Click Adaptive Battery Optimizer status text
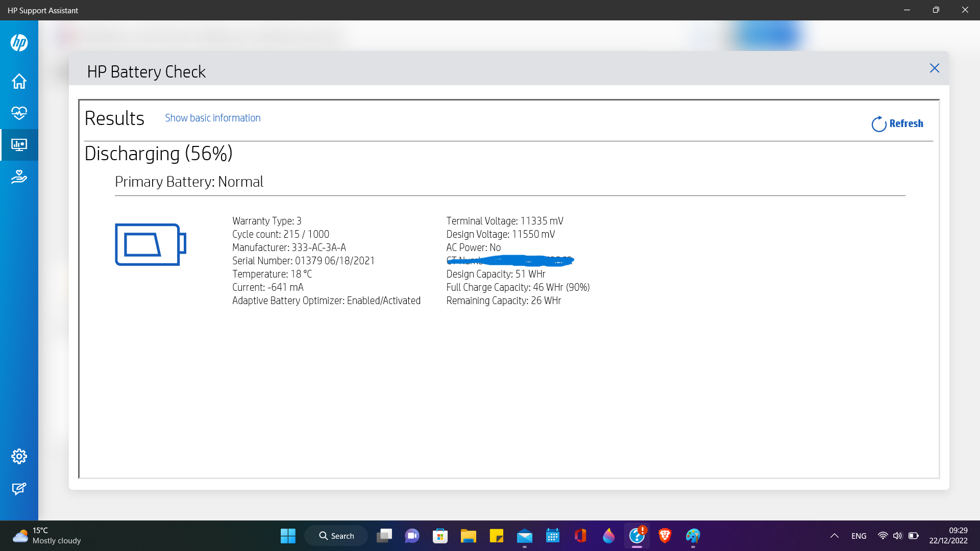The width and height of the screenshot is (980, 551). (326, 300)
